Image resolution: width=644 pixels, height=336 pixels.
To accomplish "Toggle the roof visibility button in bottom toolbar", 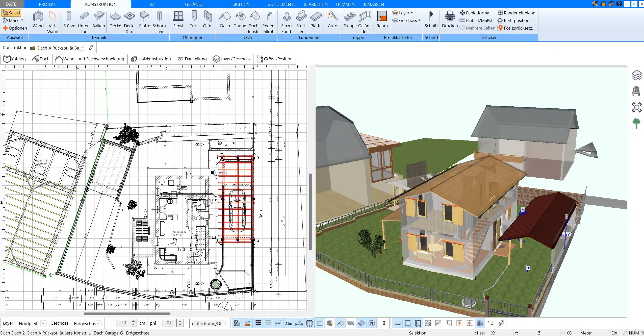I will point(340,323).
